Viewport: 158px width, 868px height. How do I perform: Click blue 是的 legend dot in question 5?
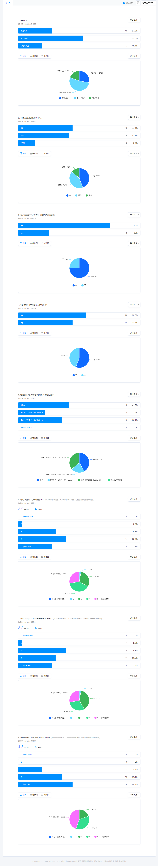(38, 480)
